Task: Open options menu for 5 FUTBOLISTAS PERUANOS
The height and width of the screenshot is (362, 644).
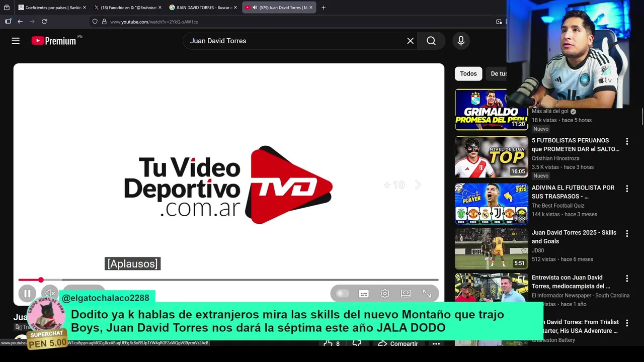Action: click(x=627, y=142)
